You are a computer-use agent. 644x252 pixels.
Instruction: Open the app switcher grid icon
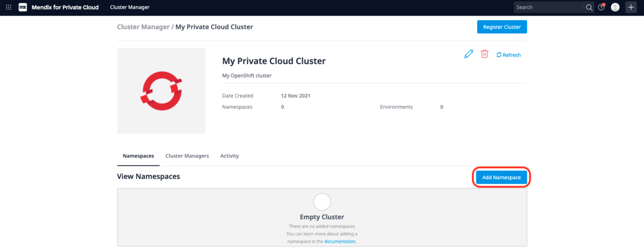(x=8, y=8)
